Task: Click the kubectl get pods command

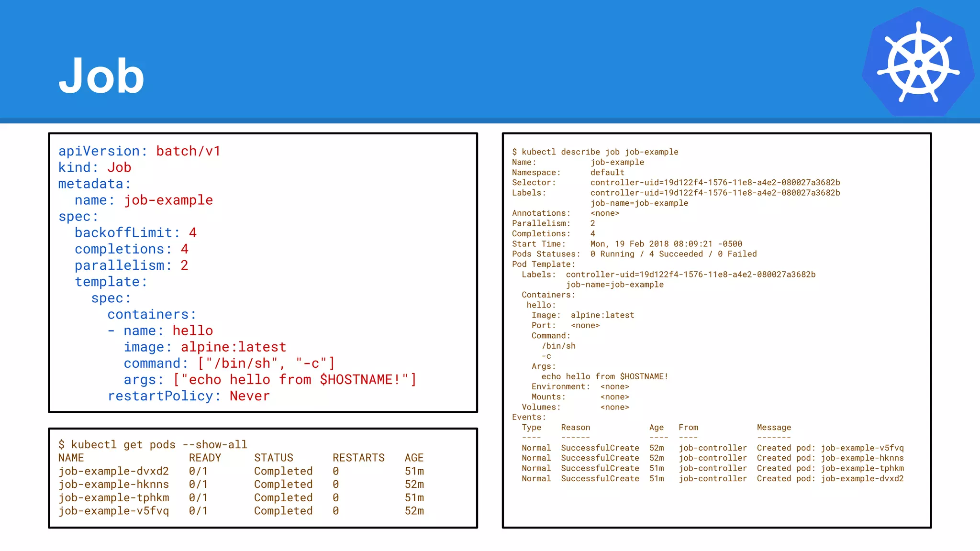Action: [153, 444]
